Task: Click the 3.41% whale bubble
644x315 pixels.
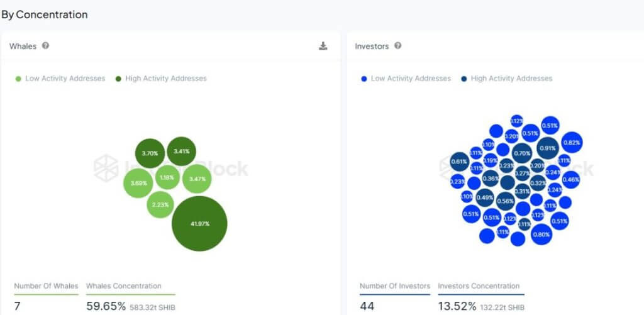Action: point(182,151)
